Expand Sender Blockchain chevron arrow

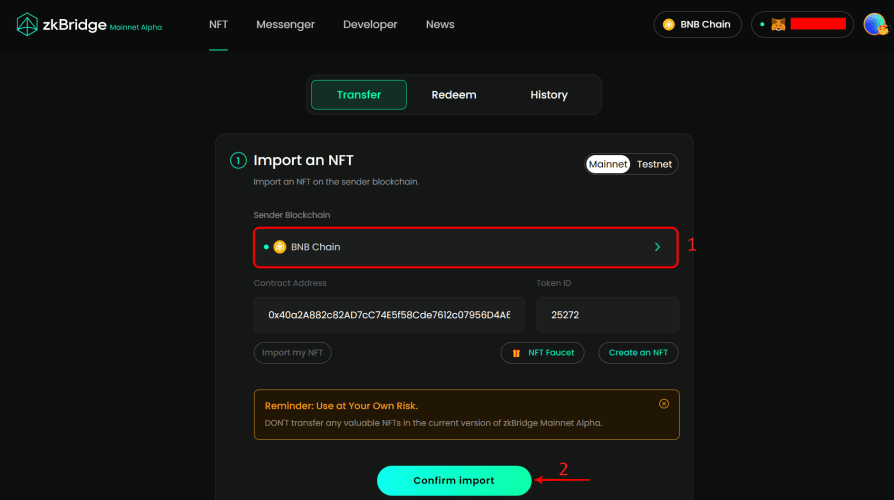point(657,247)
